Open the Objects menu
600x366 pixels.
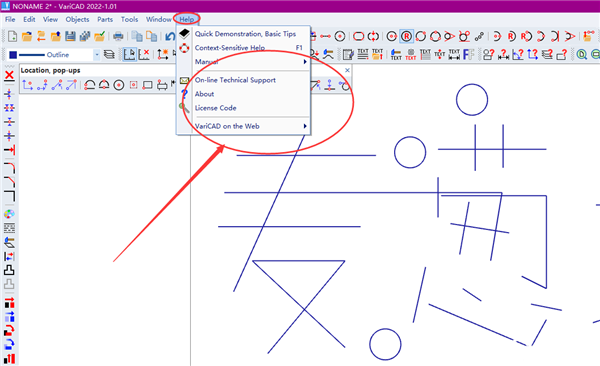(x=77, y=20)
